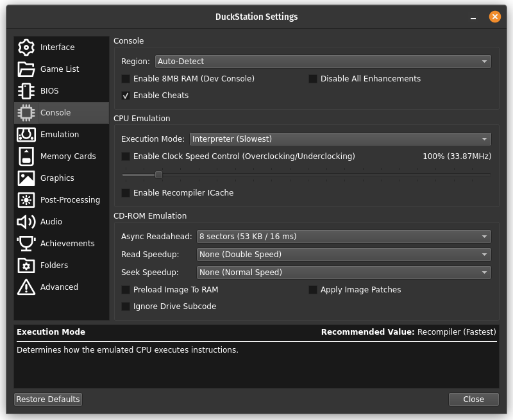Click the Interface gear icon

pyautogui.click(x=26, y=47)
